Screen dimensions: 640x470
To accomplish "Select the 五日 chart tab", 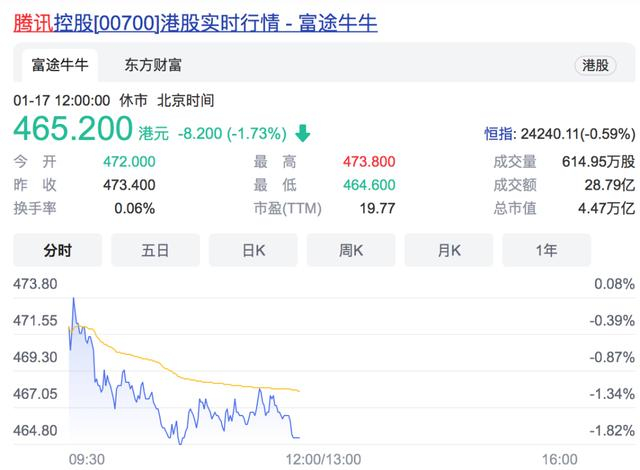I will (156, 250).
